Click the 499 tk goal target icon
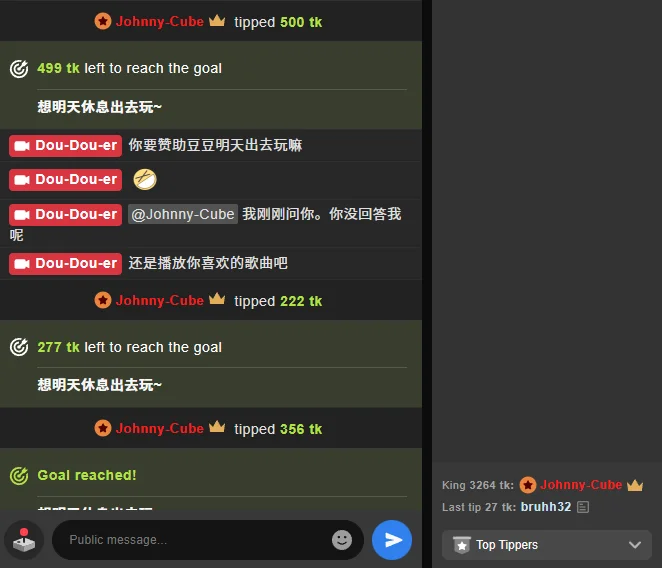 (x=19, y=68)
